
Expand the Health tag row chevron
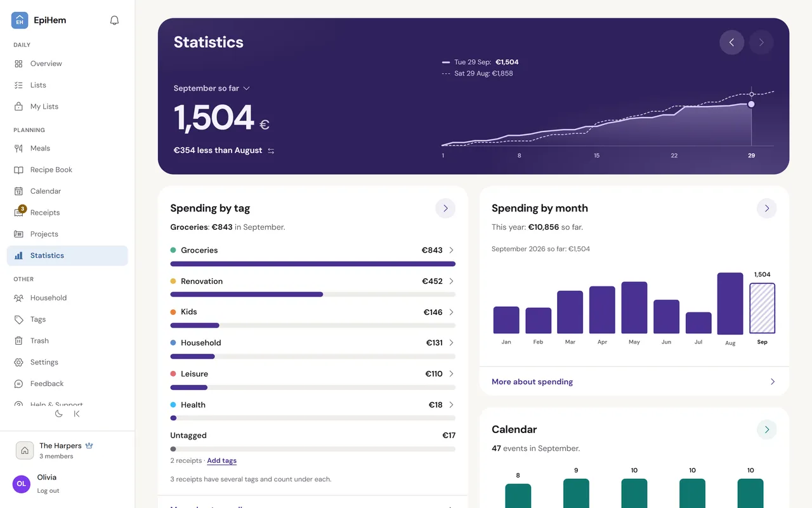click(451, 404)
